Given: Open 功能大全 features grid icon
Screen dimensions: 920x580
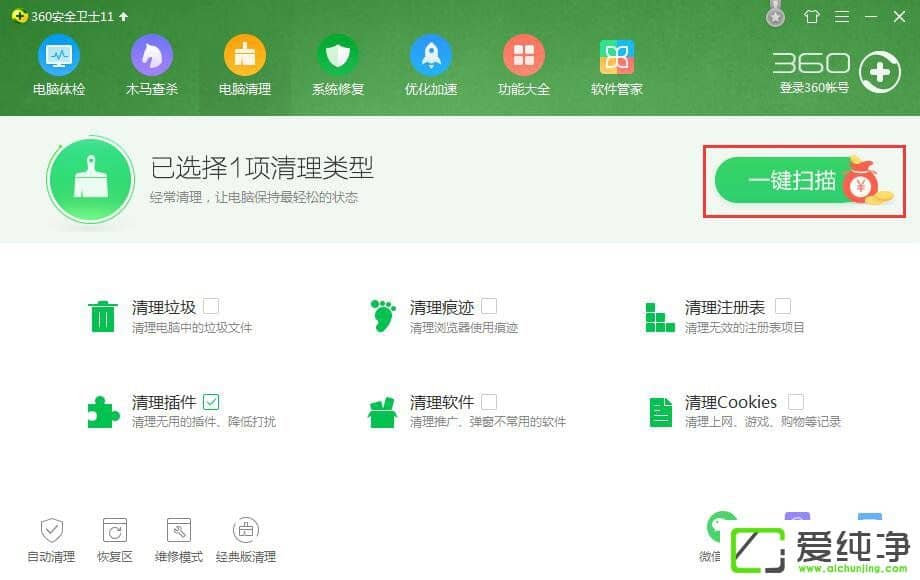Looking at the screenshot, I should (524, 56).
